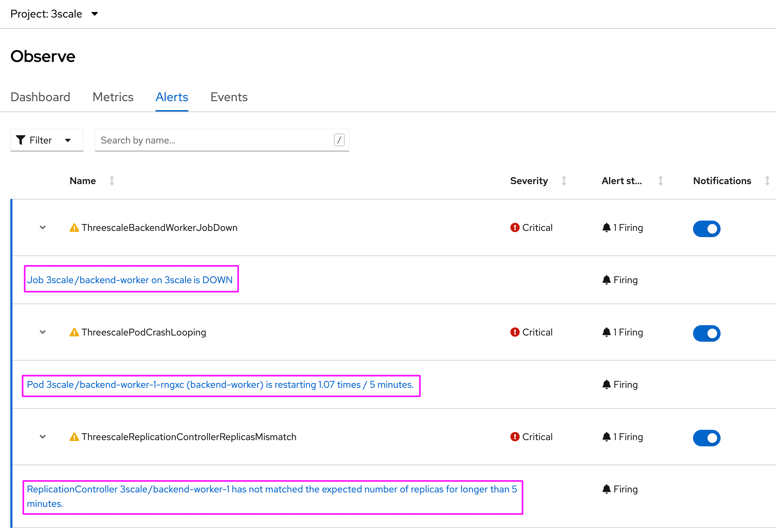Collapse the ThreescalePodCrashLooping row chevron
This screenshot has width=776, height=532.
(x=43, y=332)
